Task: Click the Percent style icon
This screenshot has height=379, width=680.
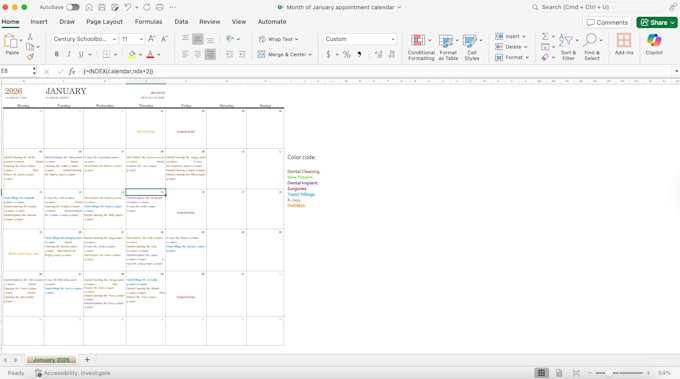Action: pyautogui.click(x=347, y=54)
